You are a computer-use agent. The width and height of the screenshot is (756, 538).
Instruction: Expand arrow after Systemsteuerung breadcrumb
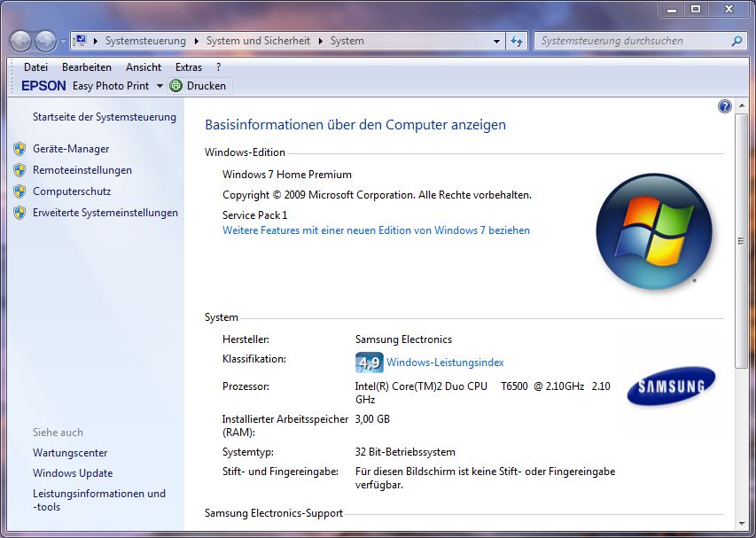click(196, 42)
